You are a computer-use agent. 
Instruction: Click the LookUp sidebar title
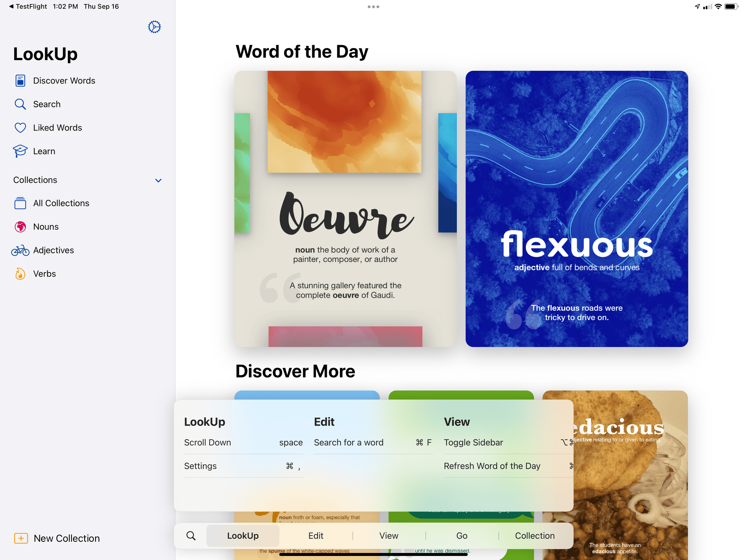(45, 54)
